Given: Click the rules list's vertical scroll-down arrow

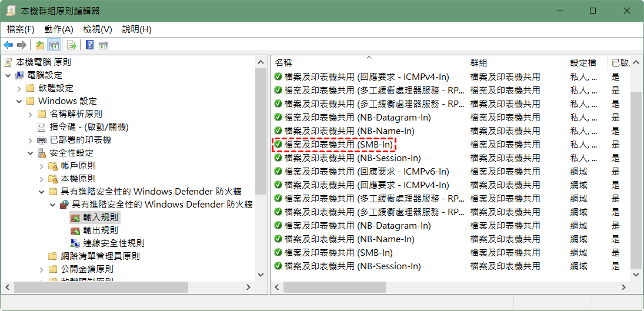Looking at the screenshot, I should pyautogui.click(x=636, y=275).
